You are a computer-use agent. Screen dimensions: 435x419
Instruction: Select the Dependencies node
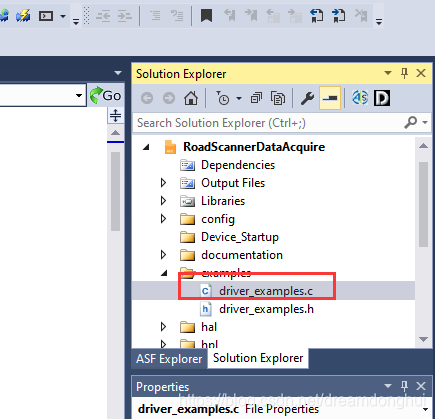click(238, 165)
